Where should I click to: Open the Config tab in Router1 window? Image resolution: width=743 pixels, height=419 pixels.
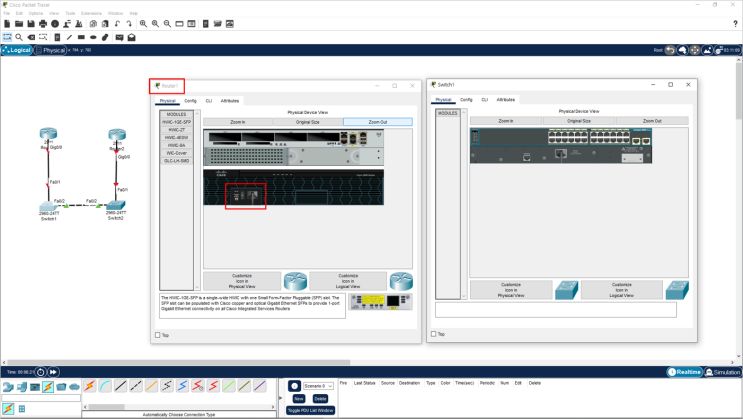(x=190, y=100)
